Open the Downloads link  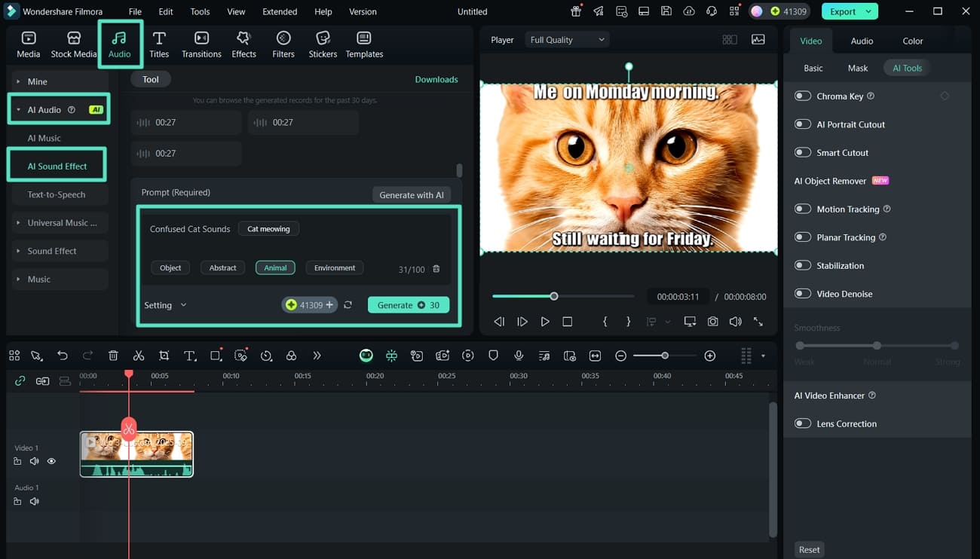click(436, 79)
